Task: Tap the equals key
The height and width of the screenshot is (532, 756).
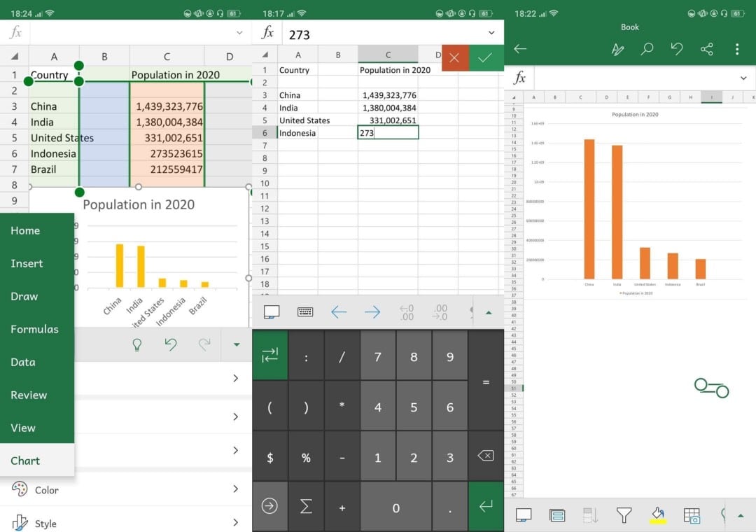Action: (486, 382)
